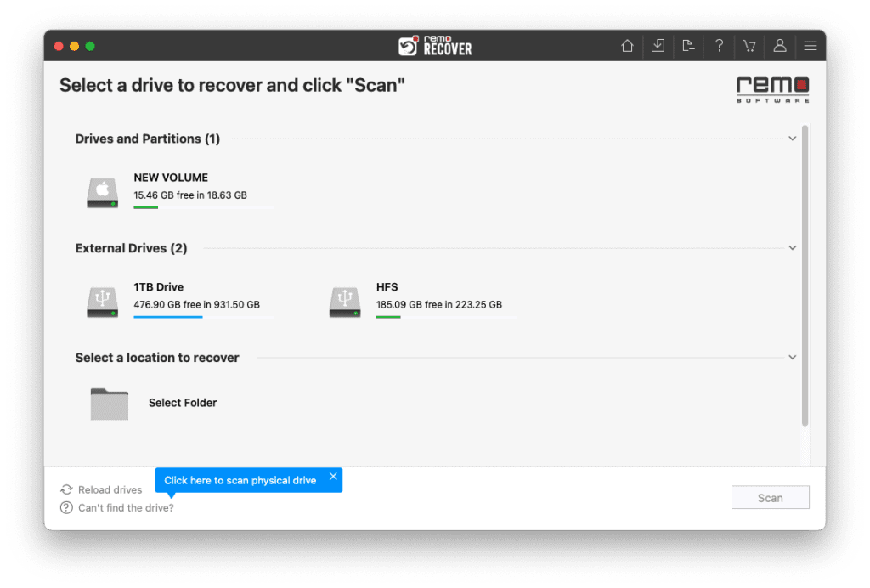The width and height of the screenshot is (870, 588).
Task: Click the Remo Recover logo in the titlebar
Action: pyautogui.click(x=436, y=46)
